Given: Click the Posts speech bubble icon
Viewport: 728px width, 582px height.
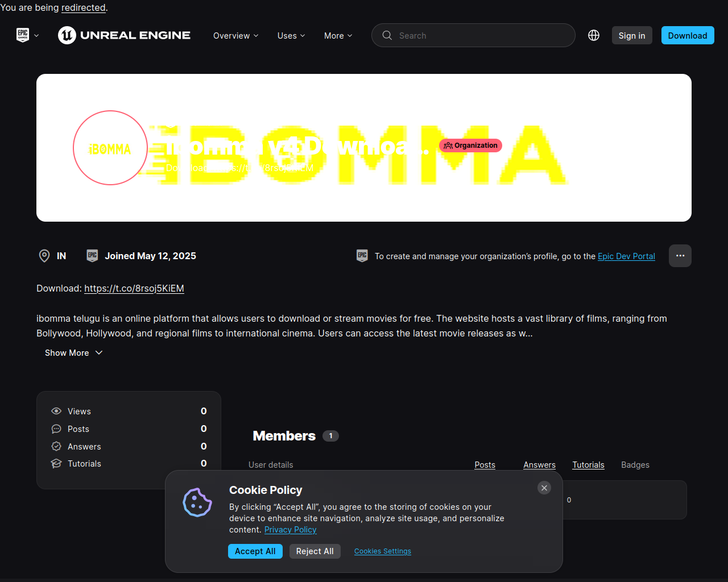Looking at the screenshot, I should (x=56, y=429).
